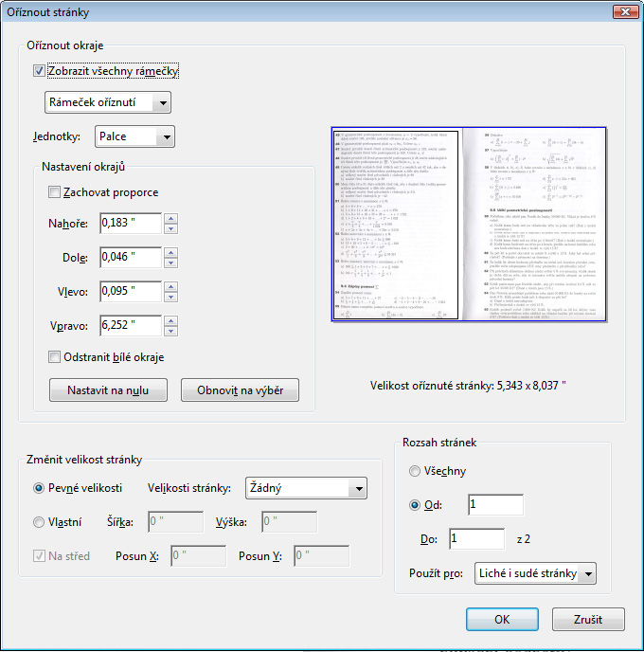Image resolution: width=644 pixels, height=652 pixels.
Task: Close the Oříznout stránky dialog
Action: click(622, 11)
